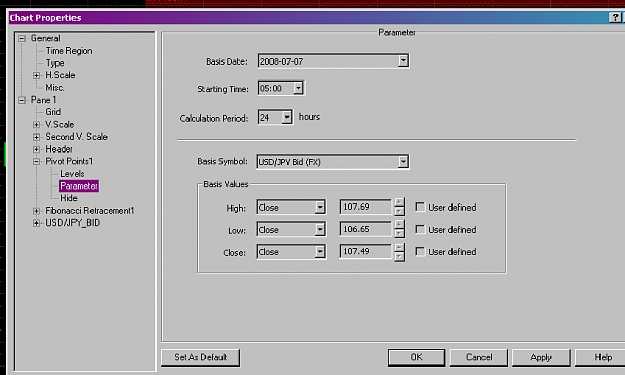Click the Low value field 106.65
The image size is (625, 375).
(366, 229)
